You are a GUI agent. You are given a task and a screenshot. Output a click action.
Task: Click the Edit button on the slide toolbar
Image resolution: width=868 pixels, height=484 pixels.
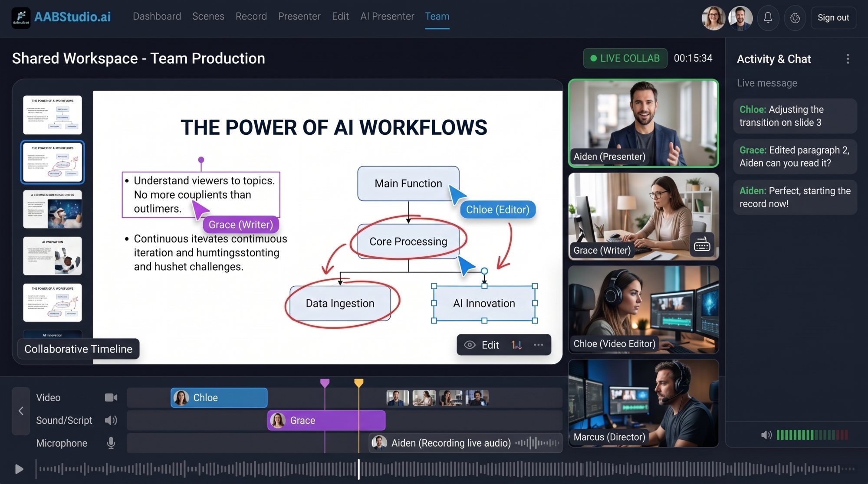pos(490,345)
